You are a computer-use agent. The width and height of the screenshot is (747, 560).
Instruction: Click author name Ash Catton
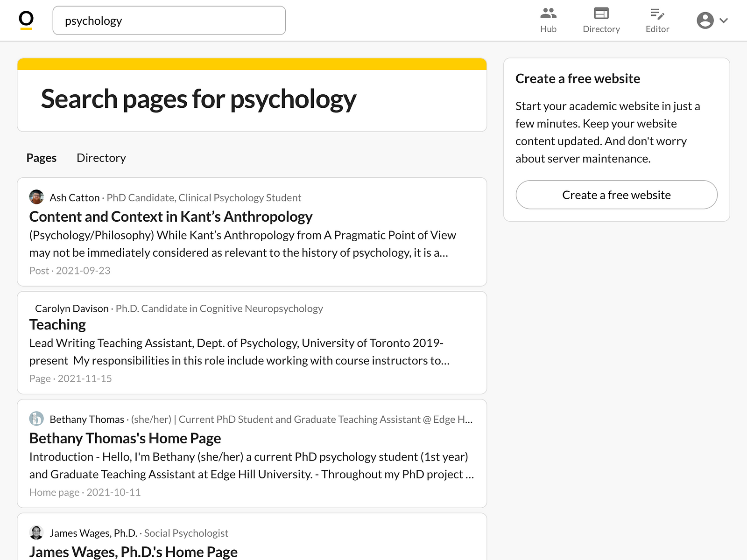75,197
